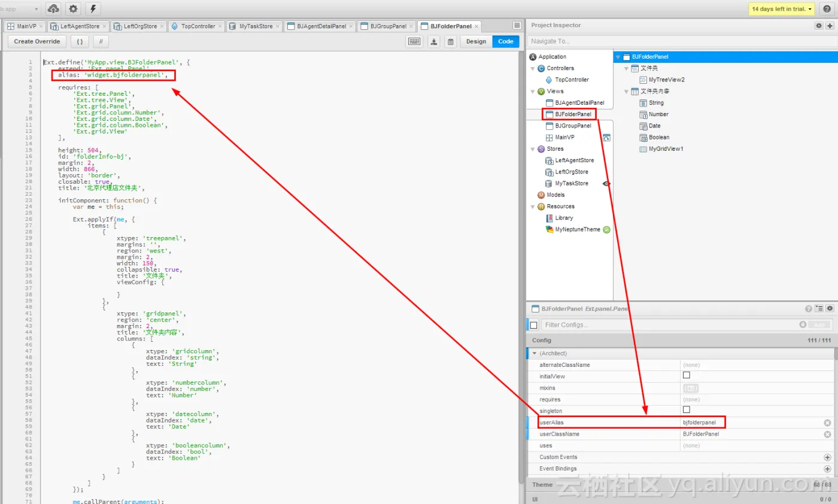Select LeftAgentStore in Stores tree
This screenshot has width=838, height=504.
[x=574, y=160]
